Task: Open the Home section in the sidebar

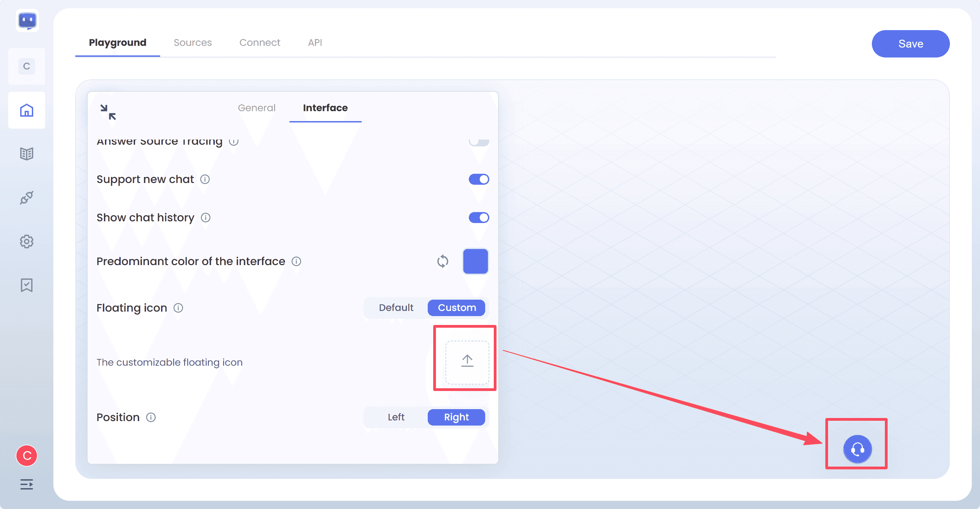Action: (x=26, y=110)
